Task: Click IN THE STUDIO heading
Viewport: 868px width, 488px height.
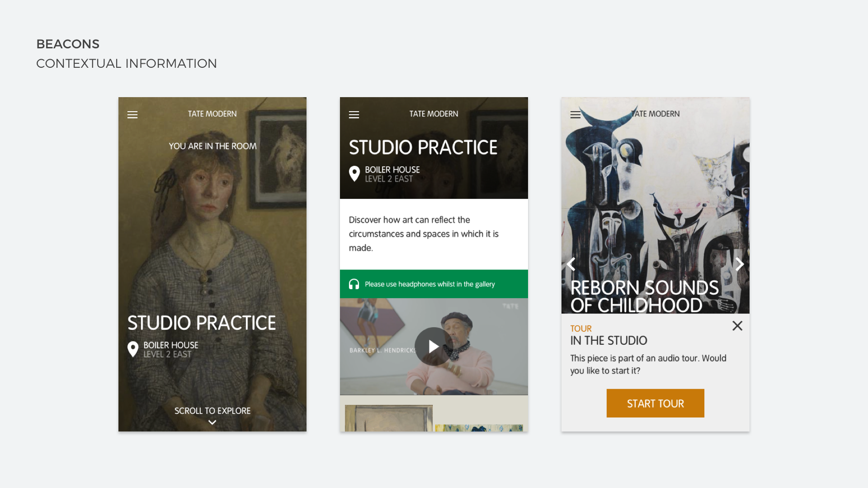Action: coord(609,341)
